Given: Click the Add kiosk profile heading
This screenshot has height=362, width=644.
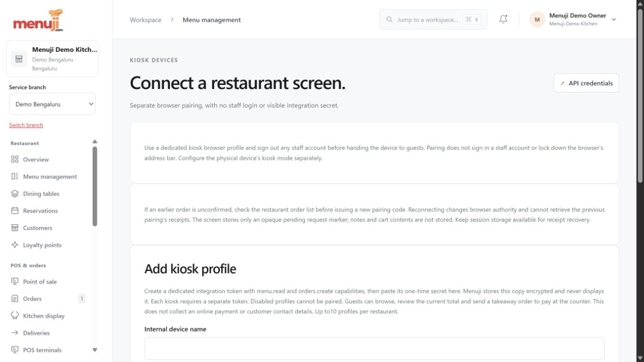Looking at the screenshot, I should [190, 269].
